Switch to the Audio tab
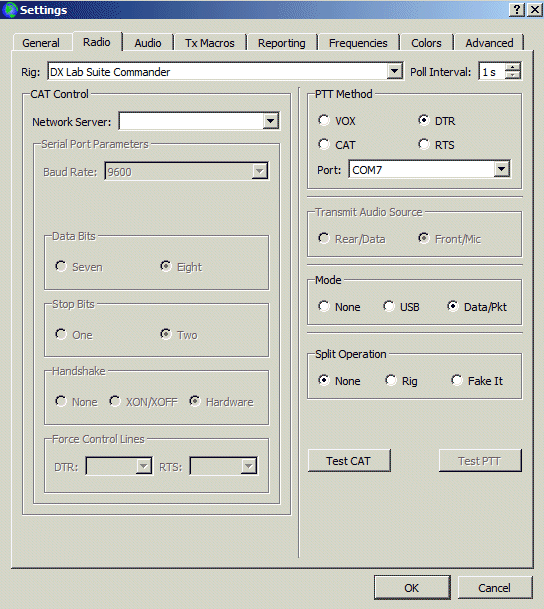544x609 pixels. (x=148, y=43)
